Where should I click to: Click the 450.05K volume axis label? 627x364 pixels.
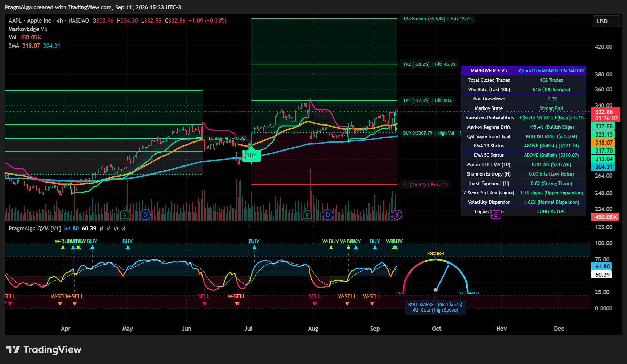pos(605,217)
